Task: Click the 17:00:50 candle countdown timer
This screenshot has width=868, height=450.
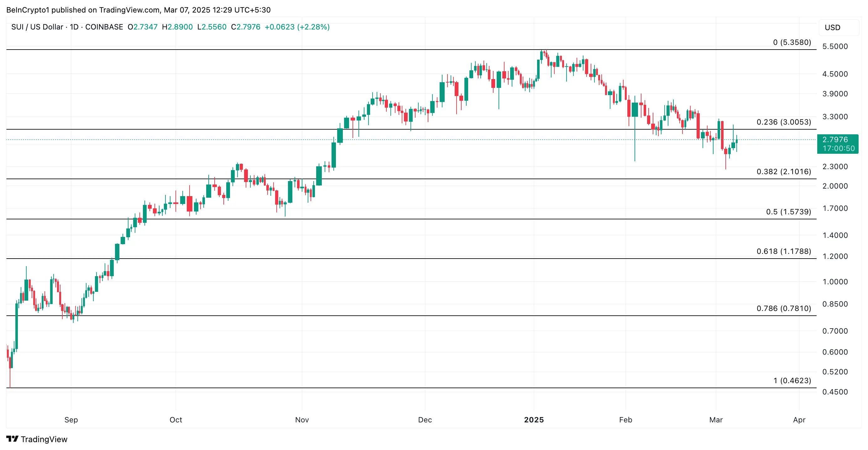Action: [x=838, y=148]
